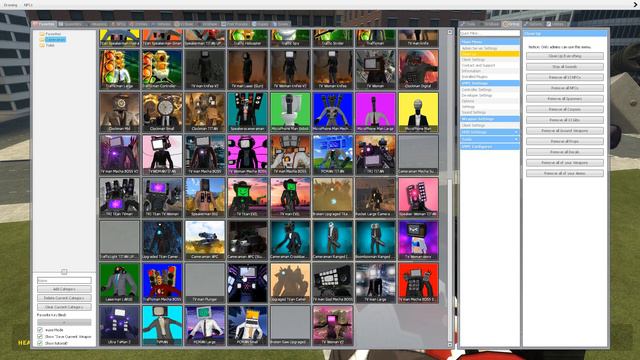Focus the category Name input field

(x=64, y=280)
